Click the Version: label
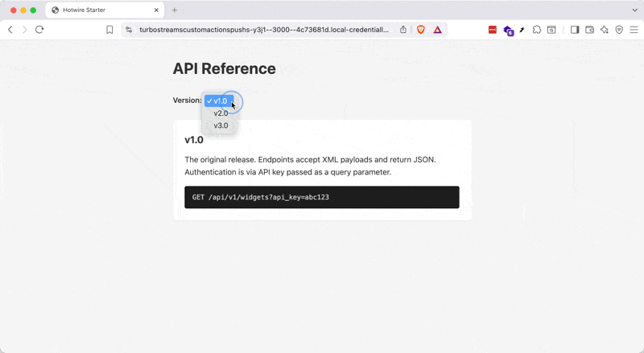 point(188,101)
